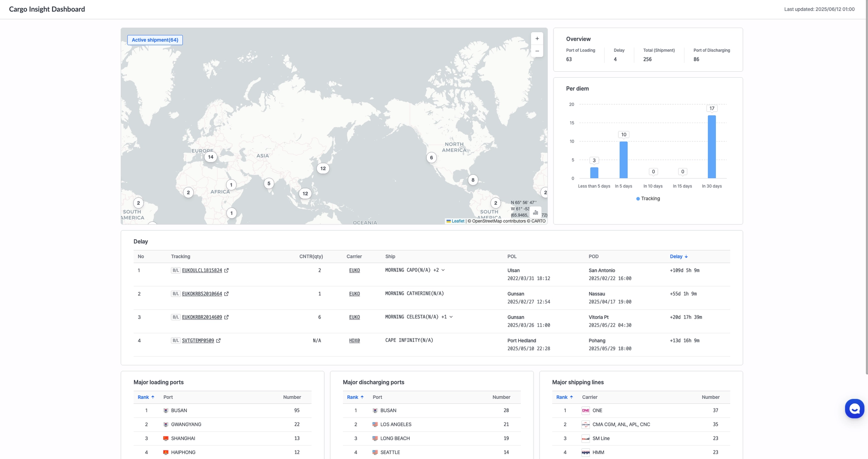Zoom out on the shipment map

tap(537, 51)
